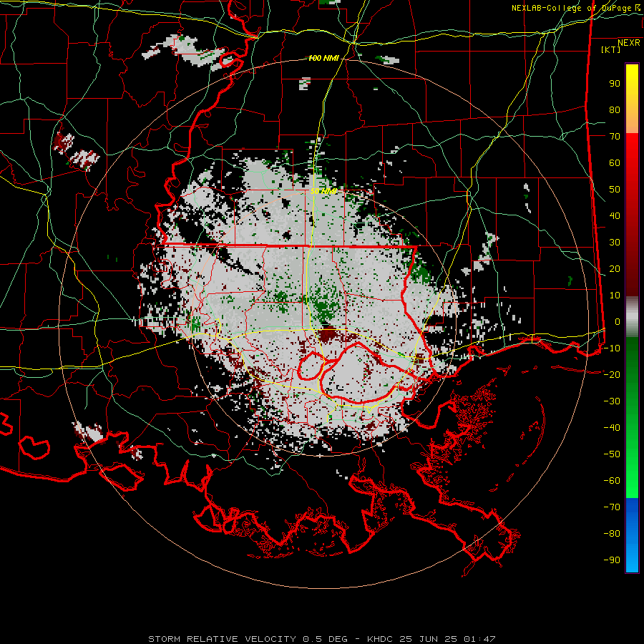644x644 pixels.
Task: Click the 70 value on the velocity scale
Action: coord(615,137)
